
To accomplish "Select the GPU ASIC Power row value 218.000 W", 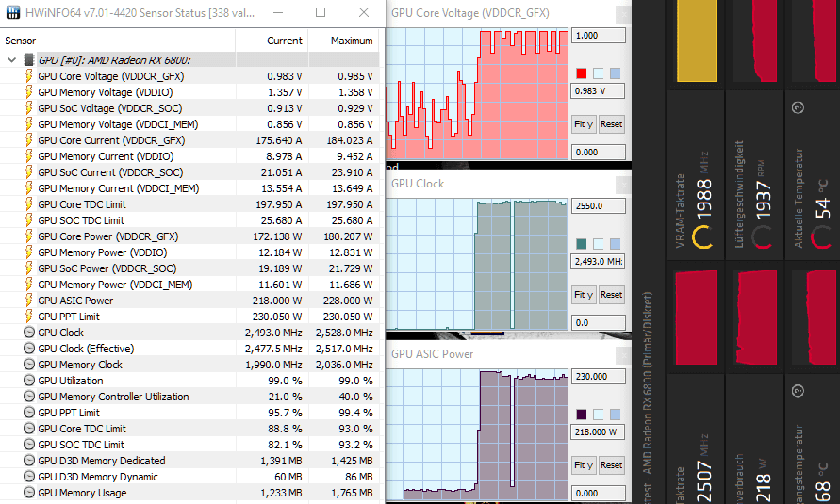I will click(277, 301).
